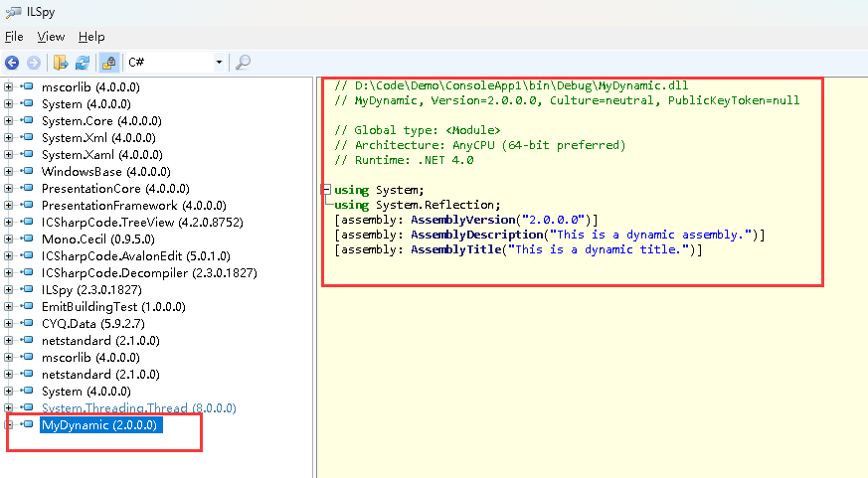Viewport: 868px width, 478px height.
Task: Expand the System.Xaml (4.0.0.0) node
Action: coord(8,154)
